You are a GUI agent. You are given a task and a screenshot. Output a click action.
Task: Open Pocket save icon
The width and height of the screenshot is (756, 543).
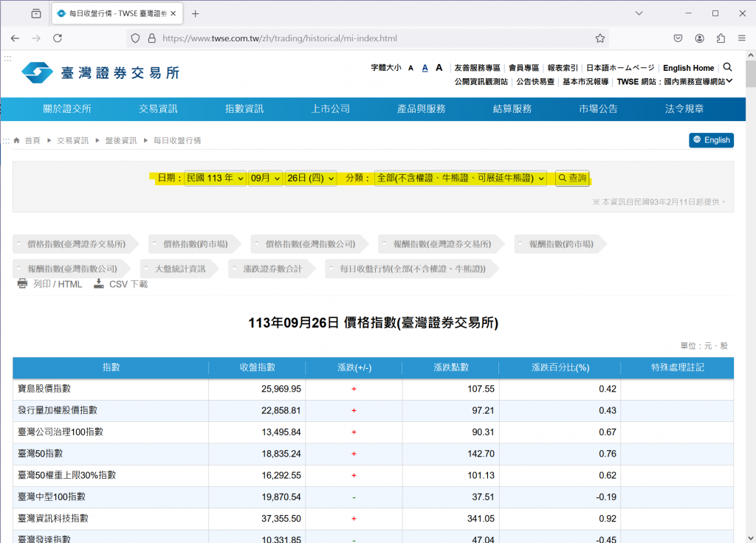[678, 38]
